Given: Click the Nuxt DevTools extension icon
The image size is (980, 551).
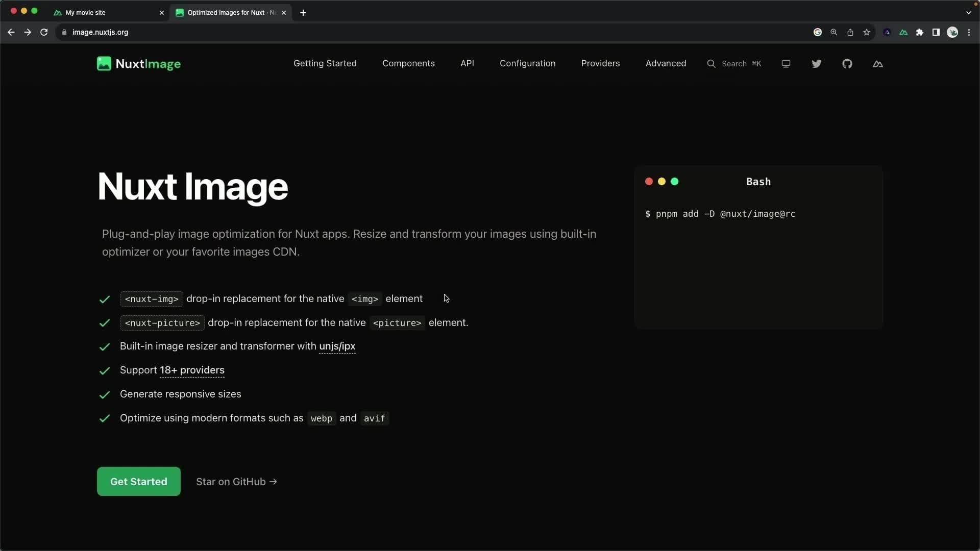Looking at the screenshot, I should click(903, 32).
